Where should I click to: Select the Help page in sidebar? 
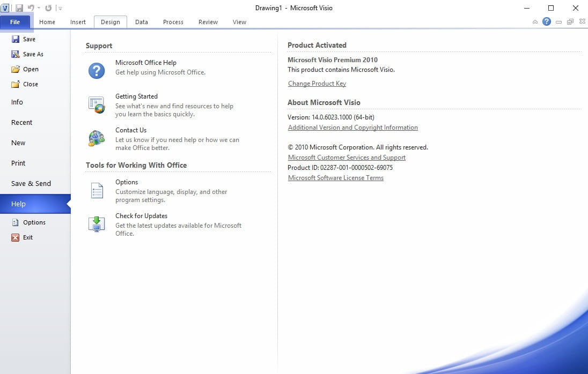(35, 204)
